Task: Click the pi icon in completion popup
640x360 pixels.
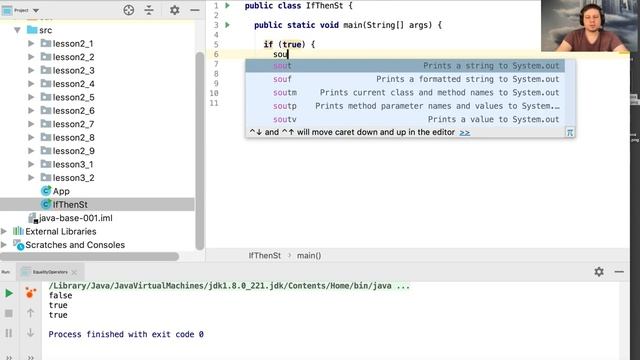Action: (570, 133)
